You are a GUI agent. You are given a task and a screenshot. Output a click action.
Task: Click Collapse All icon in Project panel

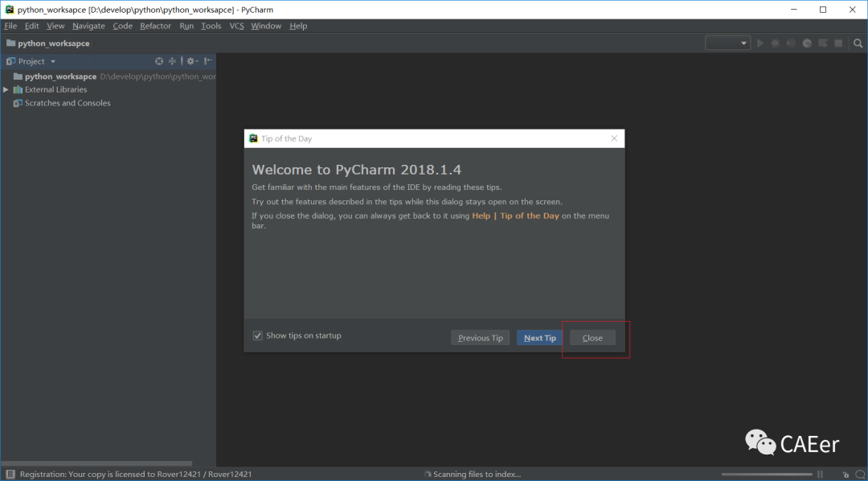172,61
